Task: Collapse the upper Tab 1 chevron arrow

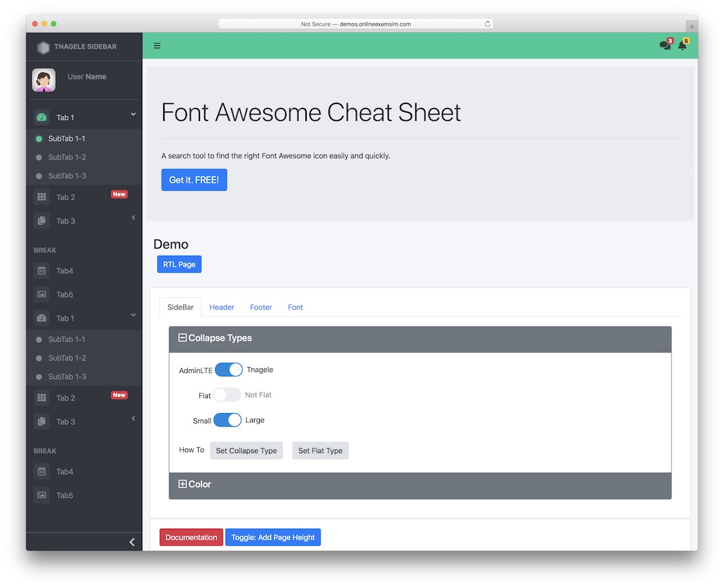Action: click(133, 114)
